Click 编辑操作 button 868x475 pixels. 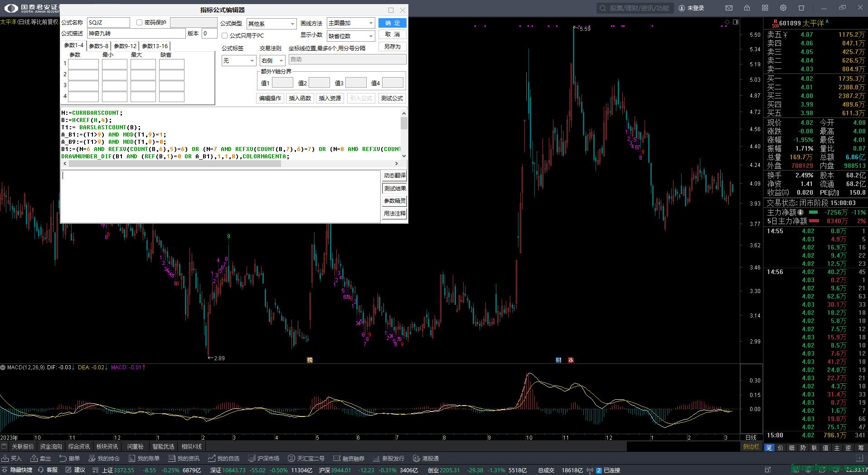[270, 98]
